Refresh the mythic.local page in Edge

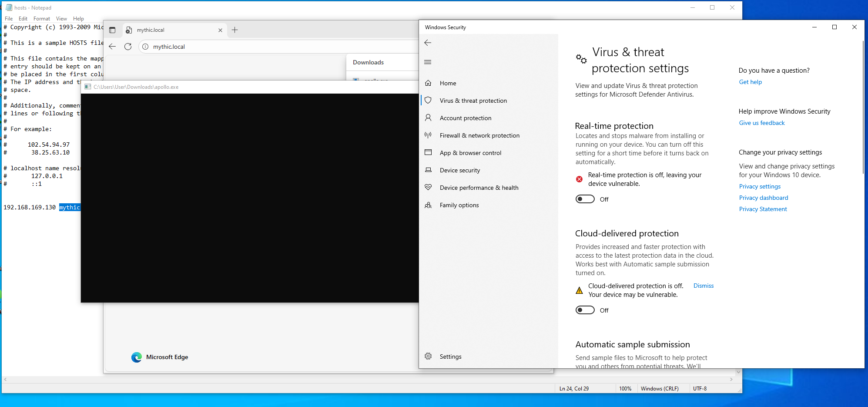pyautogui.click(x=128, y=47)
